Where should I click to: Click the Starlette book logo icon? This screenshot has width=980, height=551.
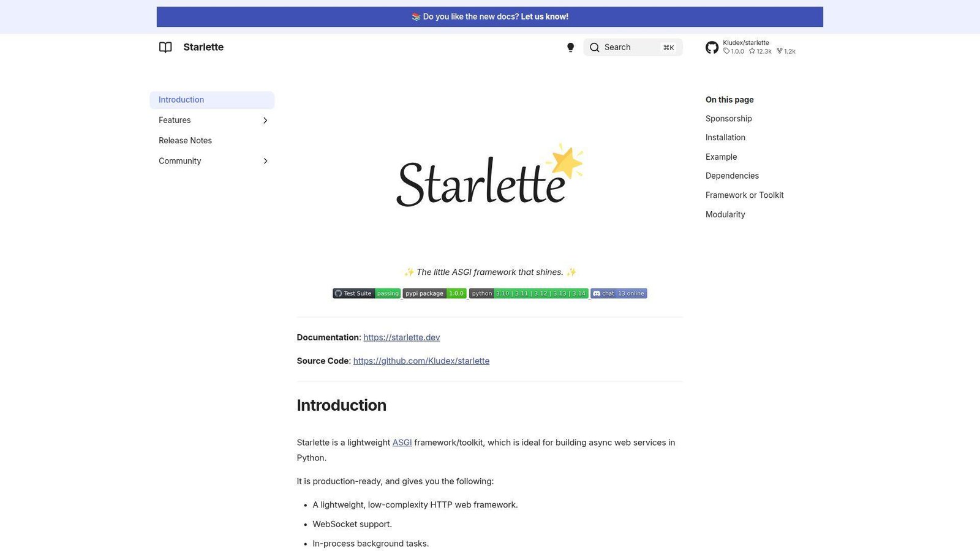click(165, 47)
